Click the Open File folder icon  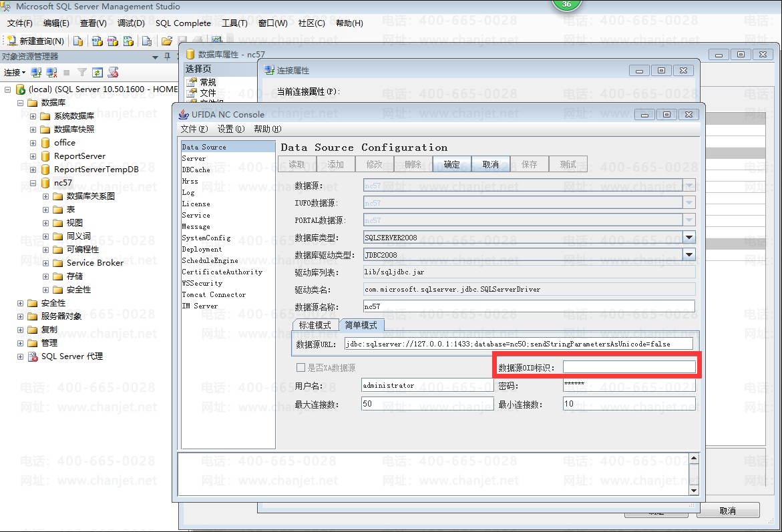pos(167,41)
